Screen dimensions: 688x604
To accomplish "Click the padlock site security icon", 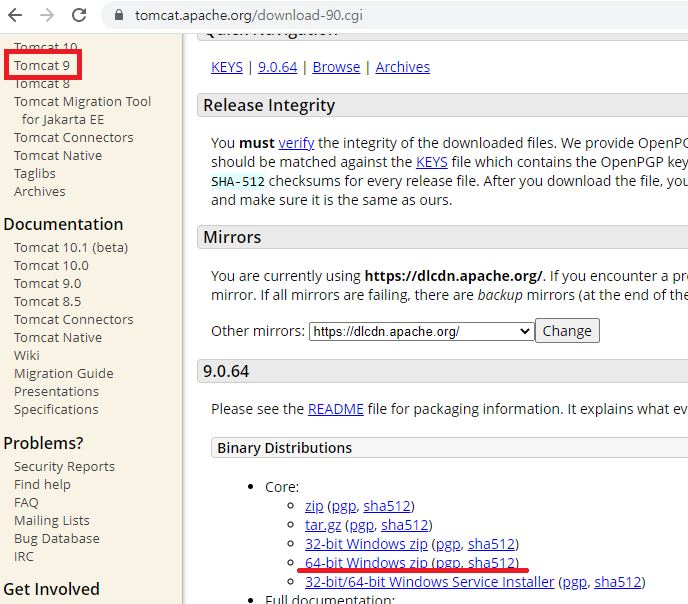I will coord(118,15).
